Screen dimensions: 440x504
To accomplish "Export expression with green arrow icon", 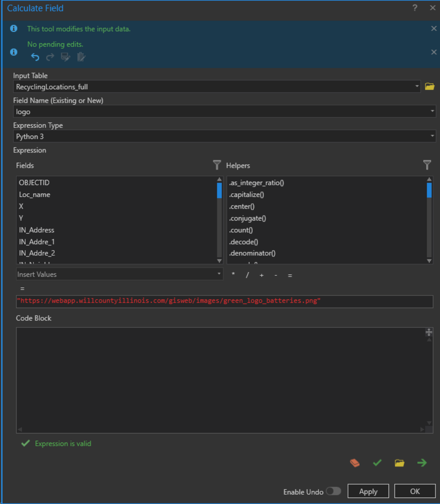I will [x=422, y=463].
